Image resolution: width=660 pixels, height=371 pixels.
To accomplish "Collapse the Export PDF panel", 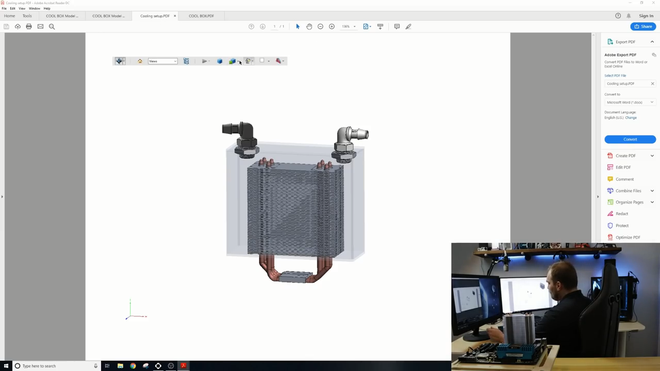I will click(652, 42).
